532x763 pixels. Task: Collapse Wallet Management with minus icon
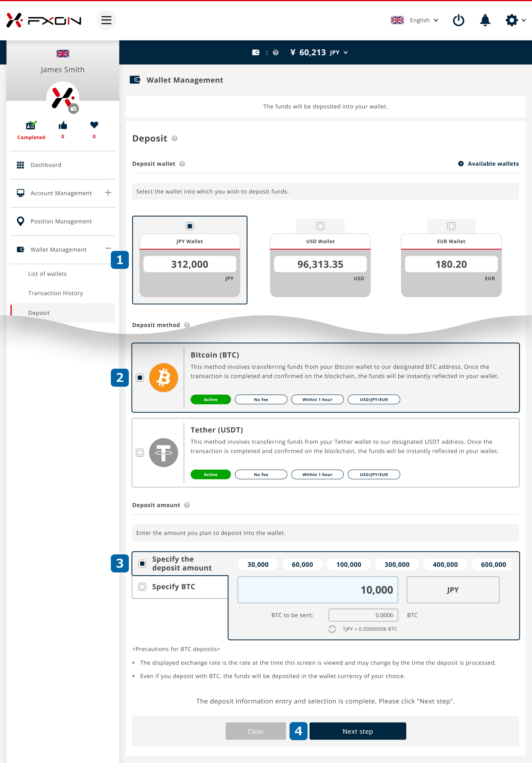pos(108,248)
